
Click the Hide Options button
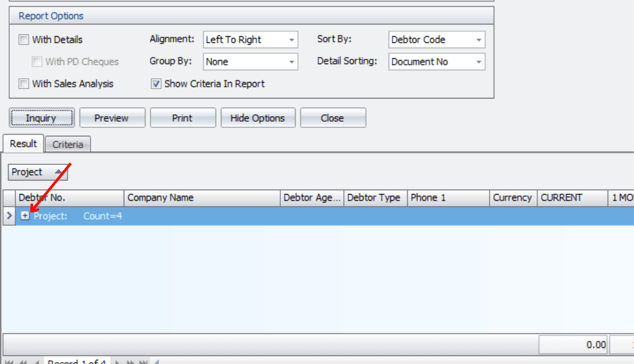[x=258, y=118]
